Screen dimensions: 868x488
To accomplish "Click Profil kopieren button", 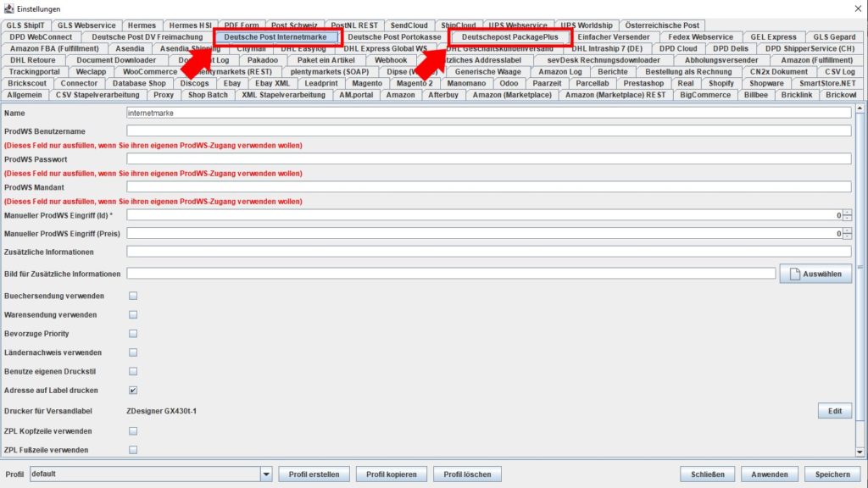I will click(392, 474).
